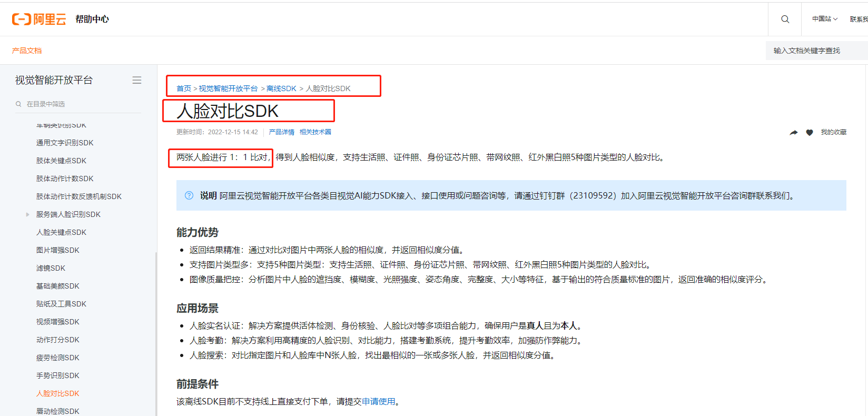Click the 视觉智能开放平台 sidebar title
868x416 pixels.
(x=54, y=80)
